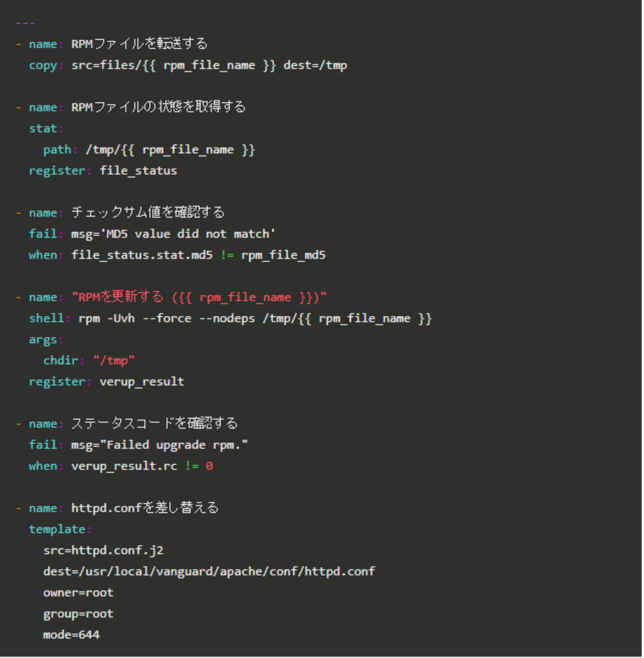This screenshot has height=658, width=644.
Task: Click the shell module keyword
Action: click(47, 318)
